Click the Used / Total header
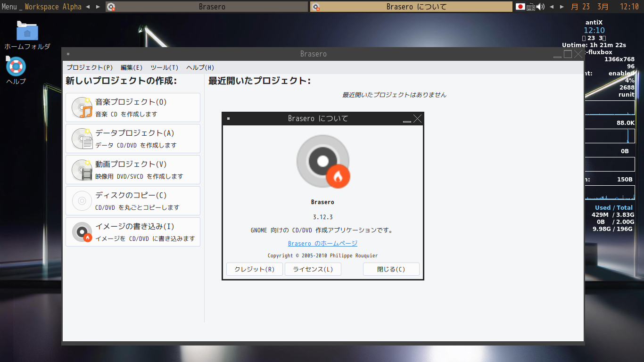Screen dimensions: 644x362 (x=614, y=207)
